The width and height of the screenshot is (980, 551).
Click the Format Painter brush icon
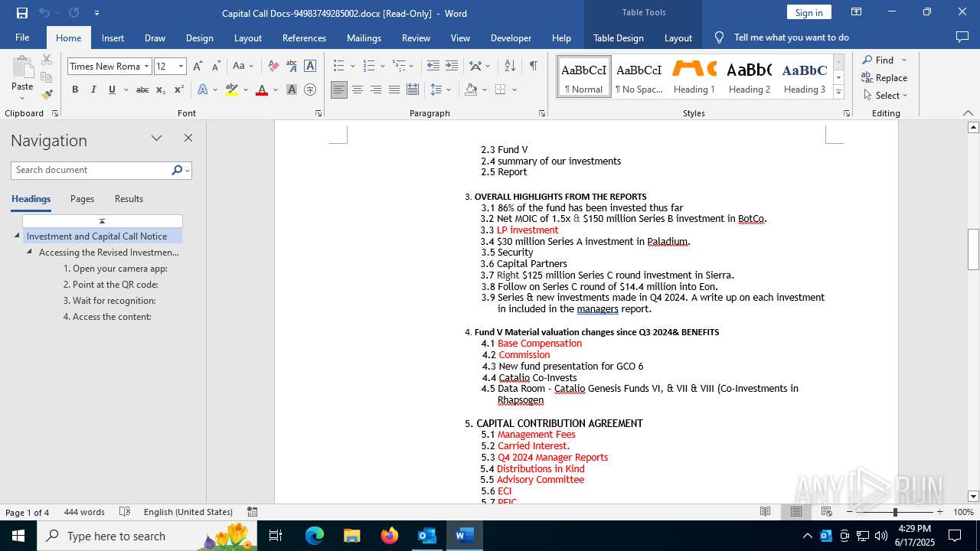[47, 95]
